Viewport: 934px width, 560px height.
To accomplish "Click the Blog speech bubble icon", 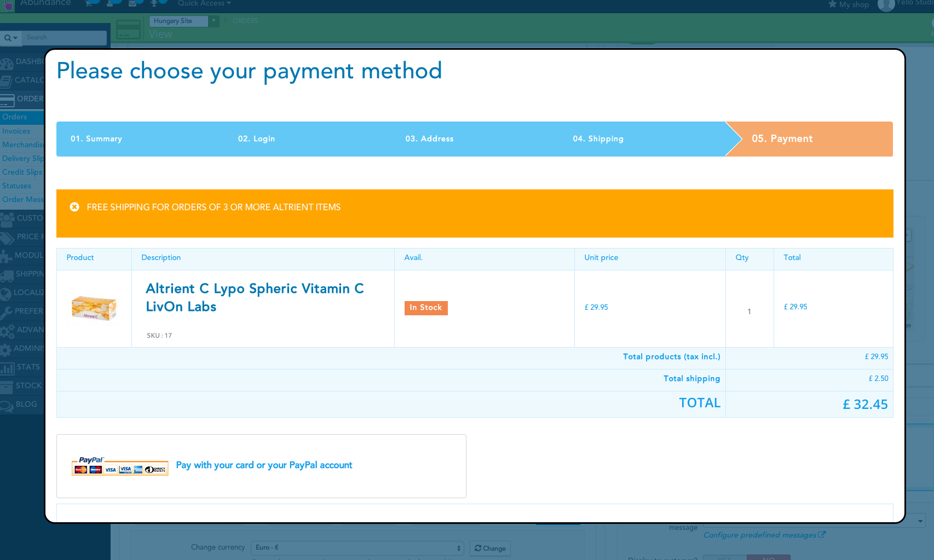I will click(7, 406).
